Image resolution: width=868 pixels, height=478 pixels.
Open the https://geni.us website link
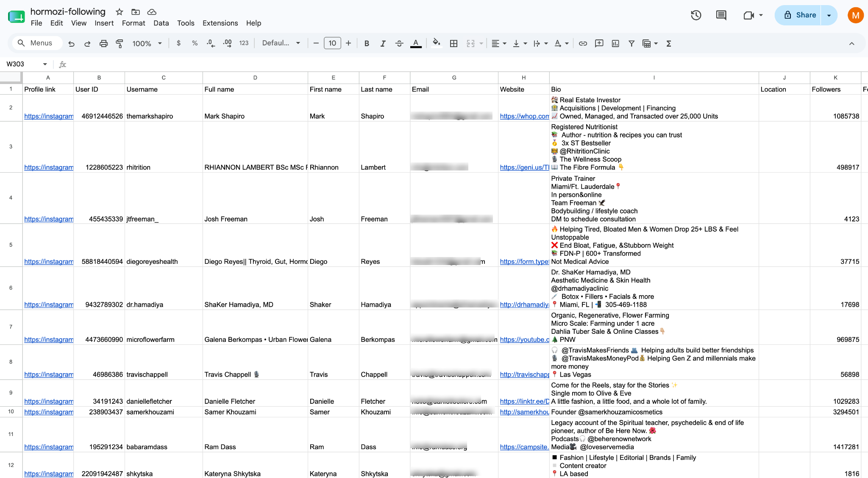pyautogui.click(x=524, y=167)
